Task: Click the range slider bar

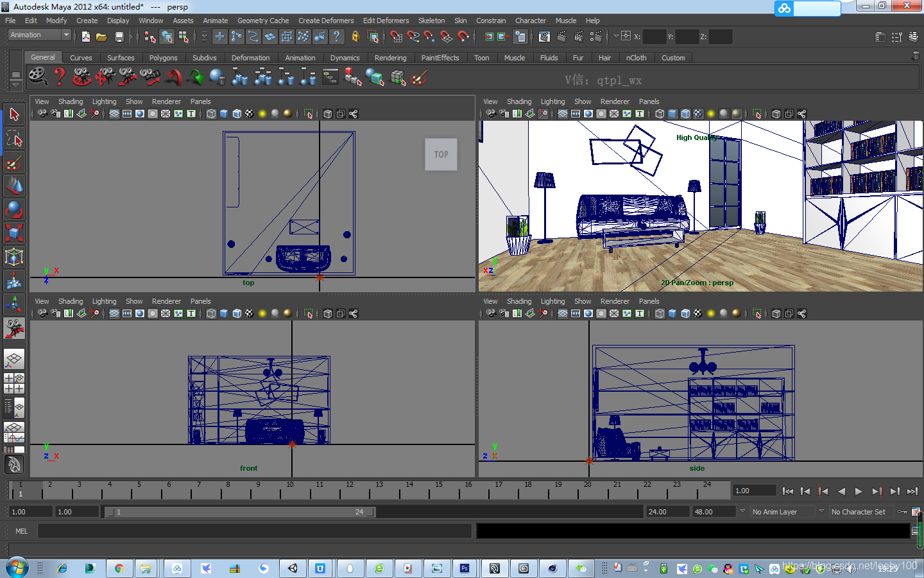Action: point(240,512)
